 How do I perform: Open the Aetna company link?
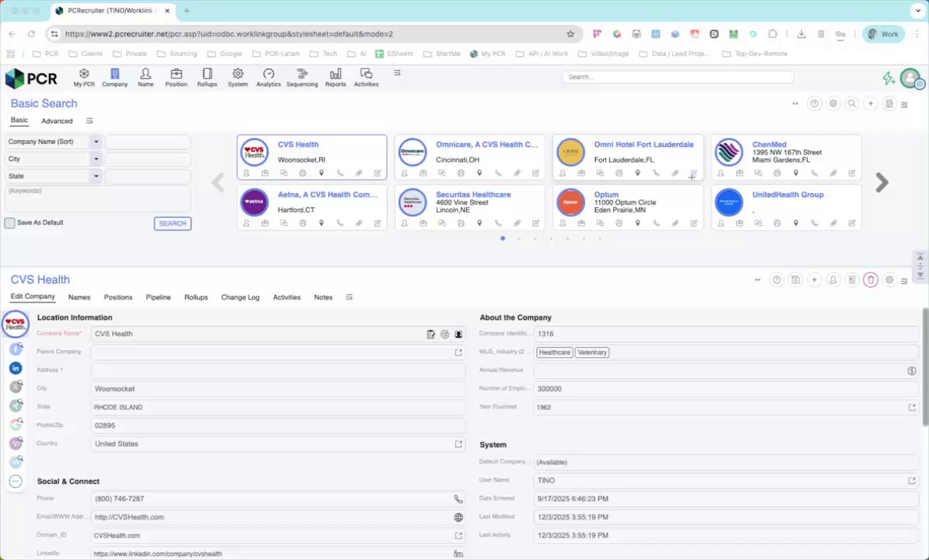click(328, 194)
